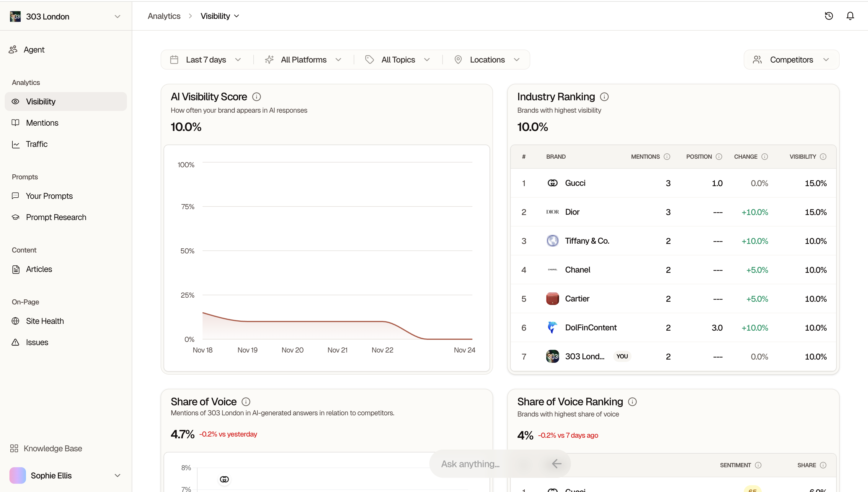Click AI Visibility Score info icon

click(x=257, y=97)
